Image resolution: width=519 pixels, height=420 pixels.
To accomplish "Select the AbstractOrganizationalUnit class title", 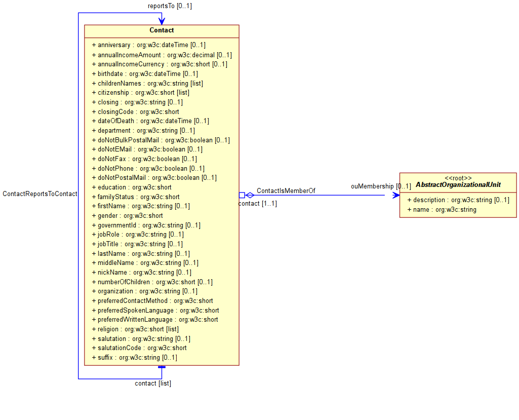I will (458, 185).
